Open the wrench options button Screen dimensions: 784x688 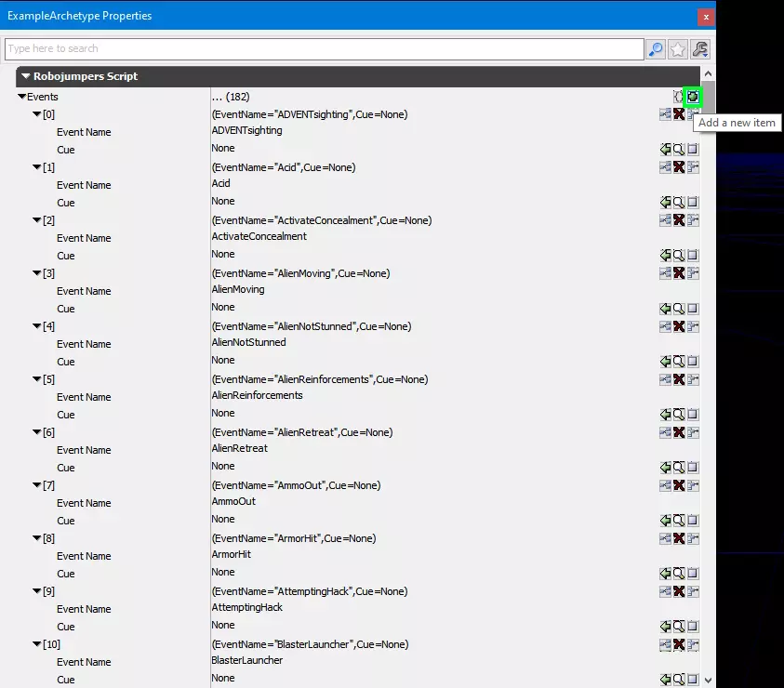700,49
